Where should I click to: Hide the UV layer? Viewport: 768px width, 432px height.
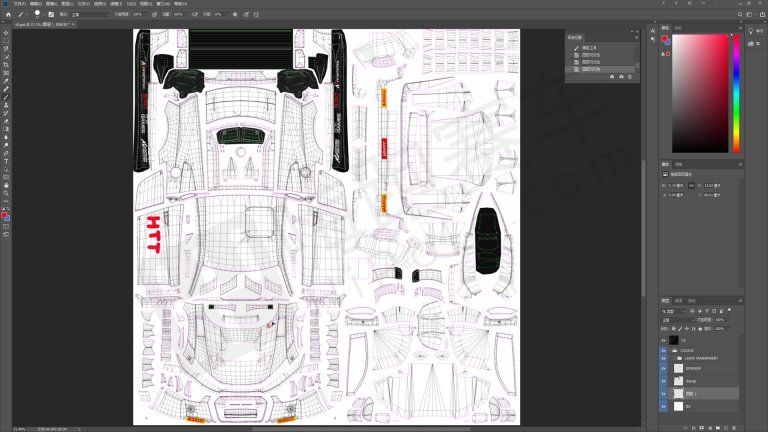pyautogui.click(x=663, y=340)
